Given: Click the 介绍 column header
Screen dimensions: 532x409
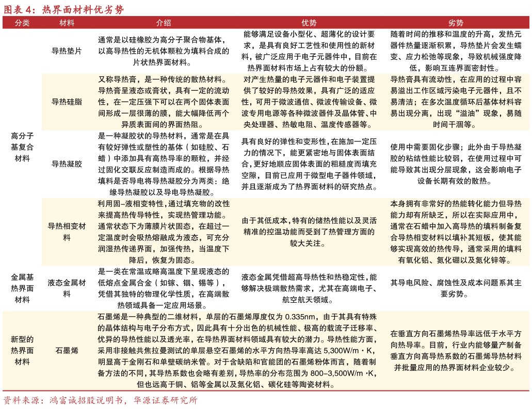Looking at the screenshot, I should click(x=164, y=23).
